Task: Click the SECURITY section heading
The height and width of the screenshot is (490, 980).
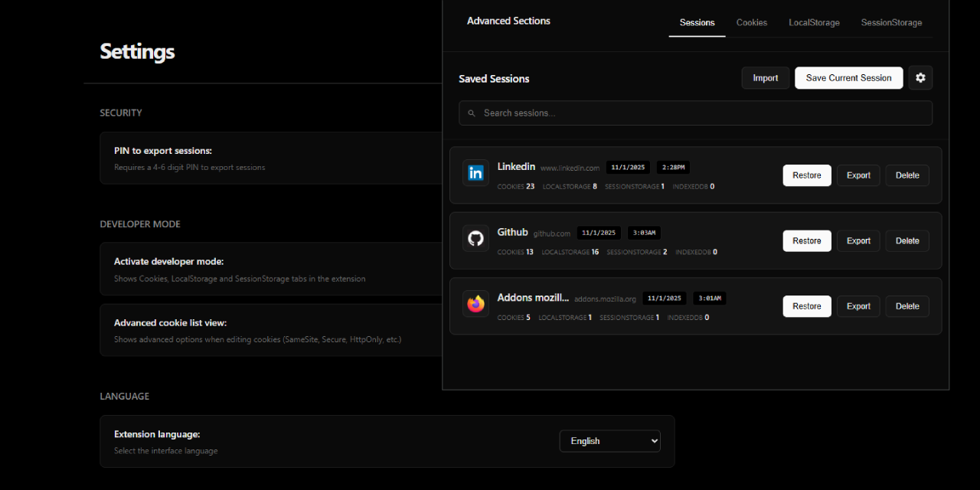Action: 121,113
